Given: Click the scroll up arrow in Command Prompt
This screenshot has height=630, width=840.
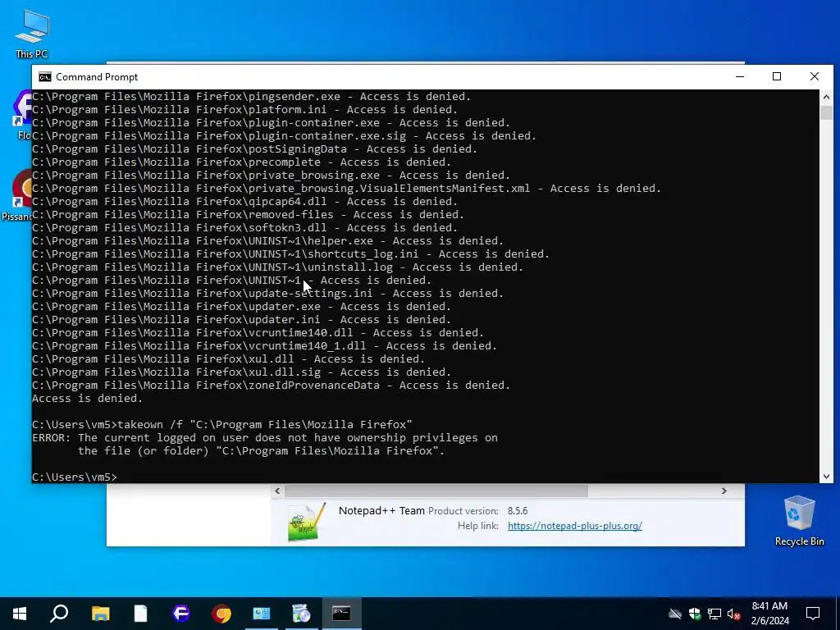Looking at the screenshot, I should point(826,97).
